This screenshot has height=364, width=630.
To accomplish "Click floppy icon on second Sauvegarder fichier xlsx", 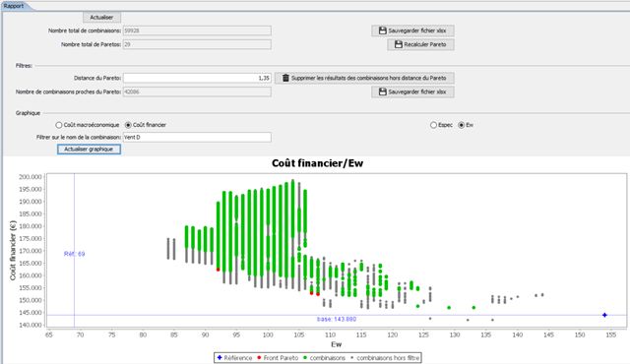I will pos(383,91).
